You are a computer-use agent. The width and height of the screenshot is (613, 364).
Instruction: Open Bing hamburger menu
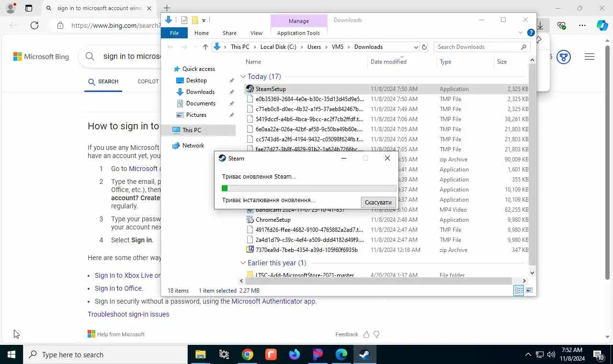(590, 57)
